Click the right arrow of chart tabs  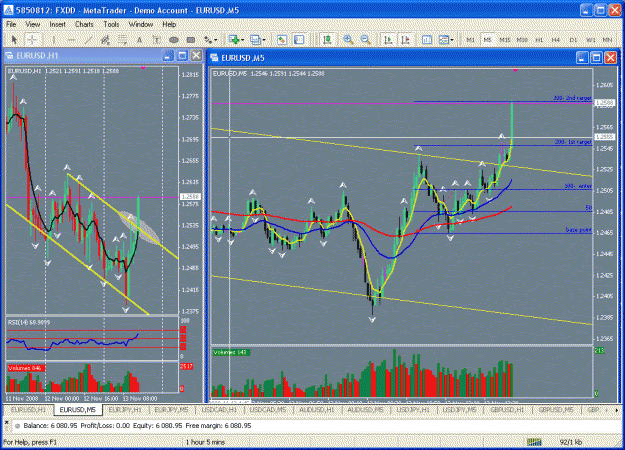click(617, 410)
